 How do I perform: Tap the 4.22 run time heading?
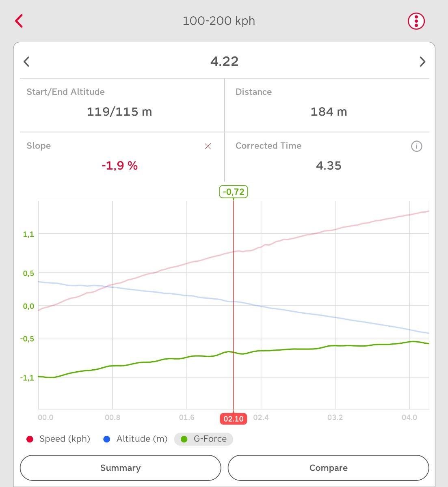point(224,61)
